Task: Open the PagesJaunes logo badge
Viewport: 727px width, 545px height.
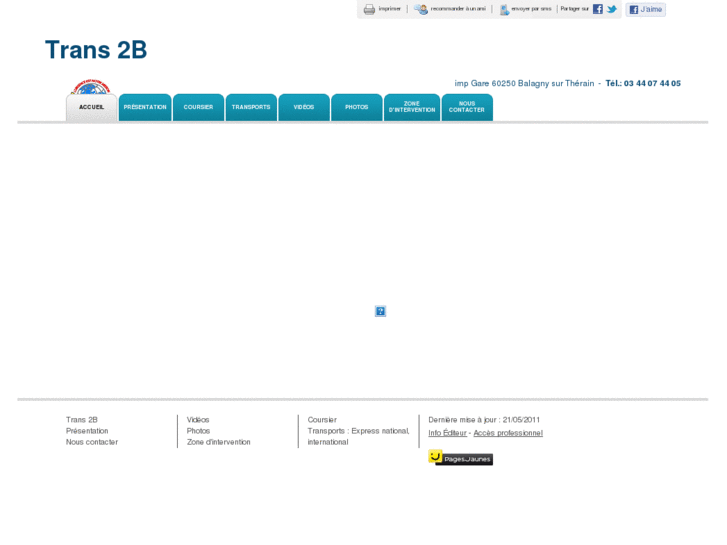Action: [460, 458]
